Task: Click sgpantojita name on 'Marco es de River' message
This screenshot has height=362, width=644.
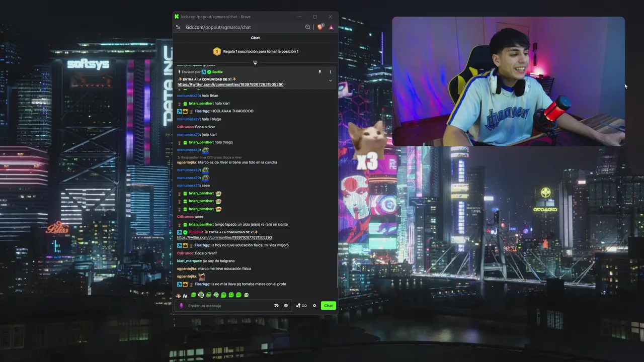Action: pos(187,162)
